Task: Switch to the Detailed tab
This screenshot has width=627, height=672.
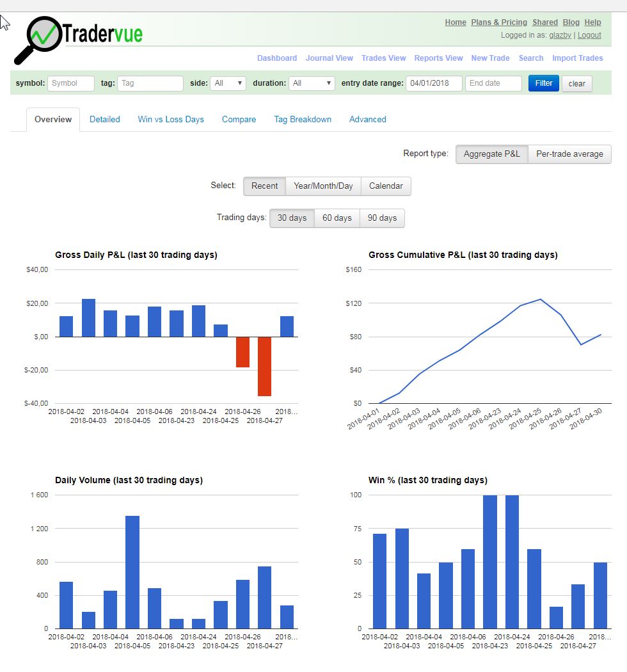Action: 105,119
